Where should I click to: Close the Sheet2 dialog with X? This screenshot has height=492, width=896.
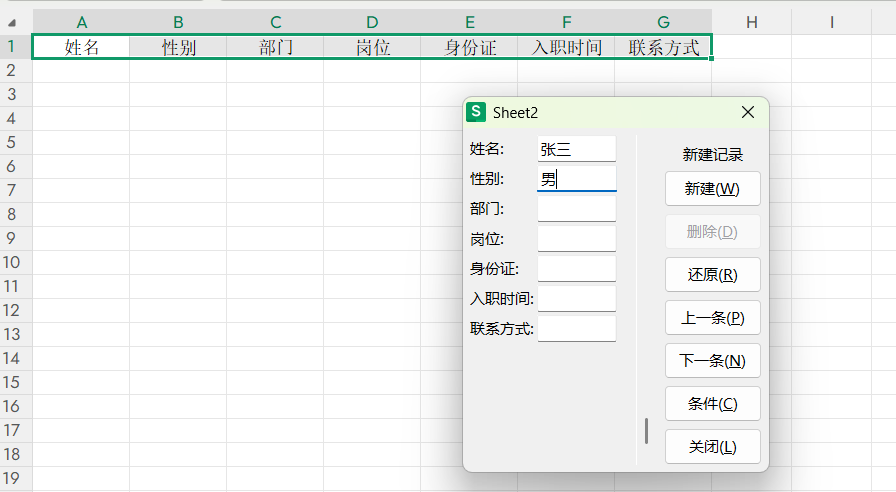click(x=748, y=112)
